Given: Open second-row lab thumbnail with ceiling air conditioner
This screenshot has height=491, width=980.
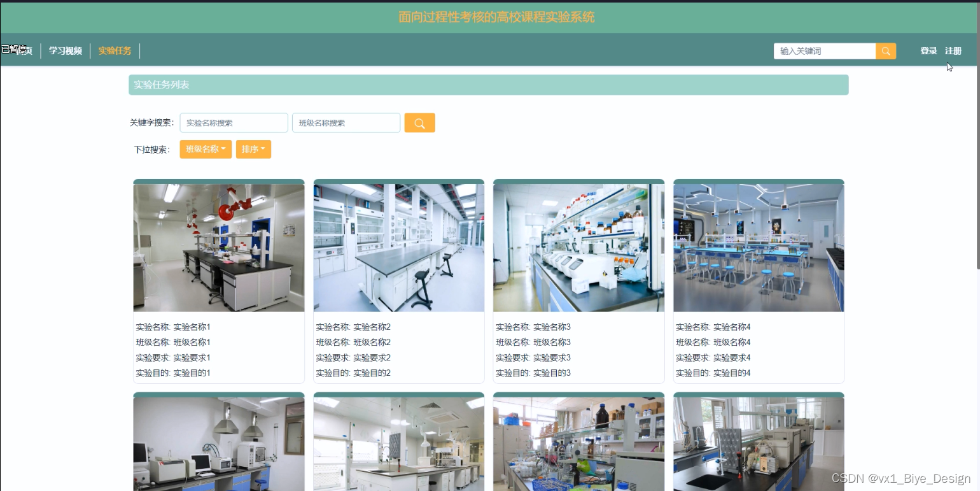Looking at the screenshot, I should (x=399, y=444).
